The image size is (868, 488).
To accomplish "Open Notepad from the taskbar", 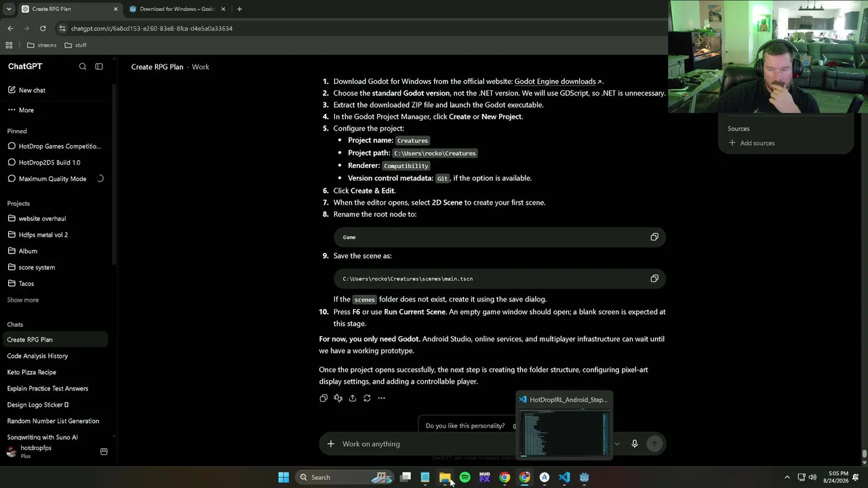I will pyautogui.click(x=425, y=477).
